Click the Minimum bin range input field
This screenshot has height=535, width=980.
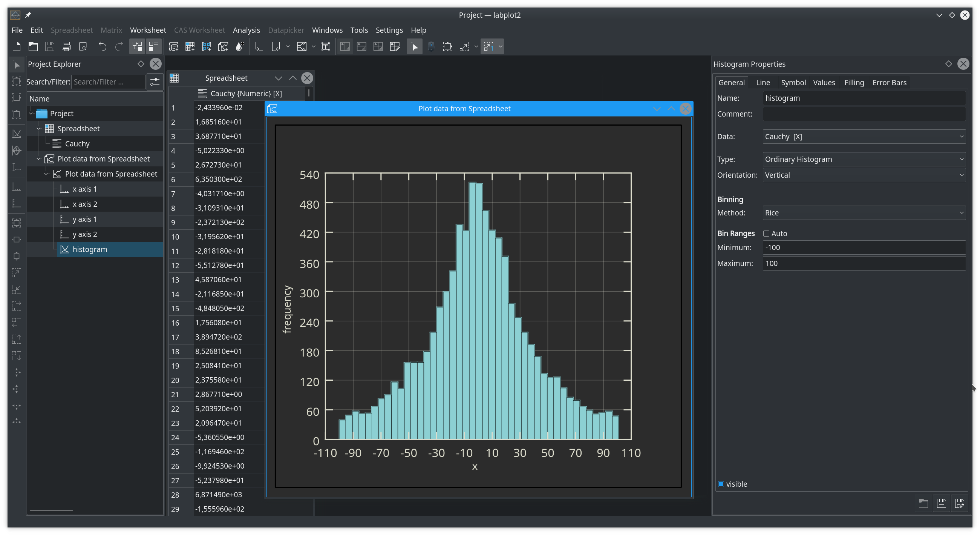point(864,248)
